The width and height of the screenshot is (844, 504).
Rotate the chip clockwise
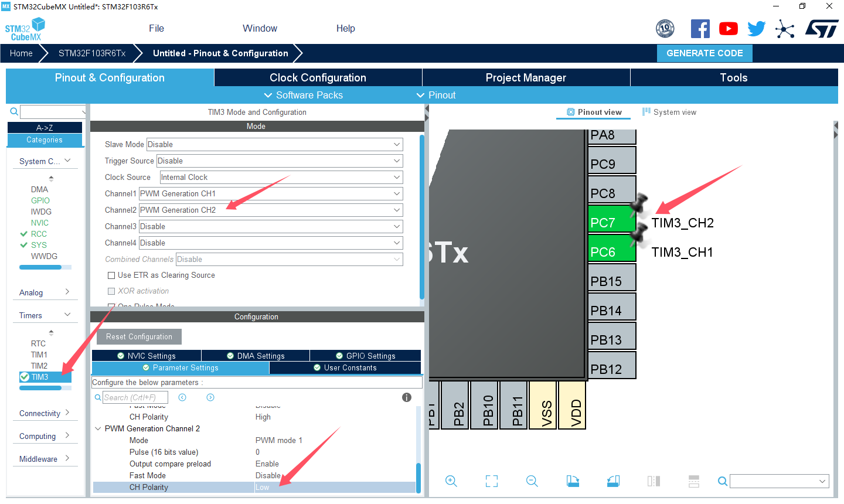(x=573, y=481)
